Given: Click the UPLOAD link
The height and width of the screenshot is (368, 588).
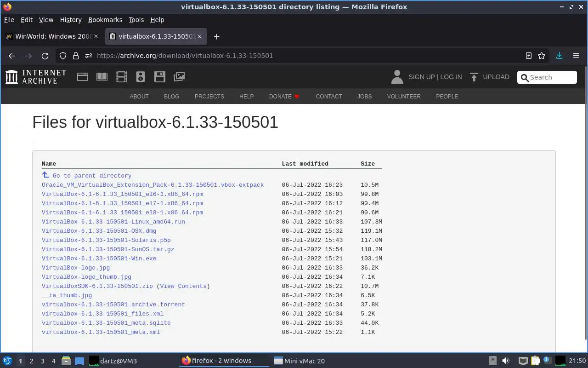Looking at the screenshot, I should tap(496, 77).
